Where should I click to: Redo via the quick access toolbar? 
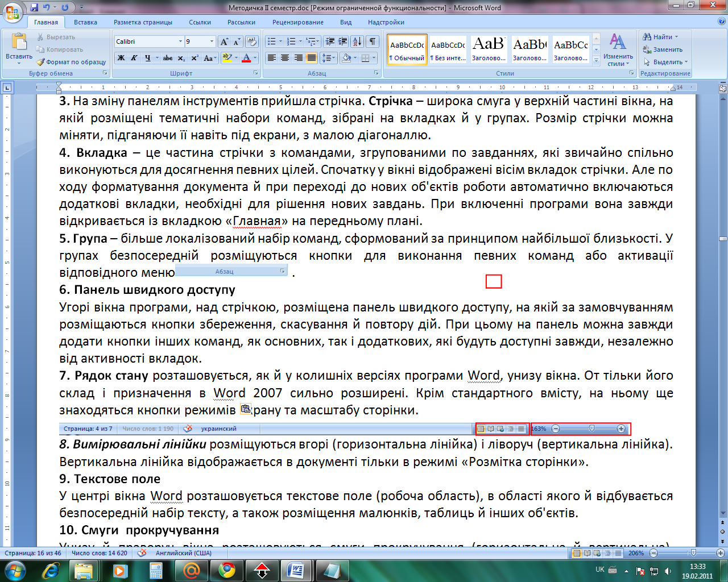point(65,7)
